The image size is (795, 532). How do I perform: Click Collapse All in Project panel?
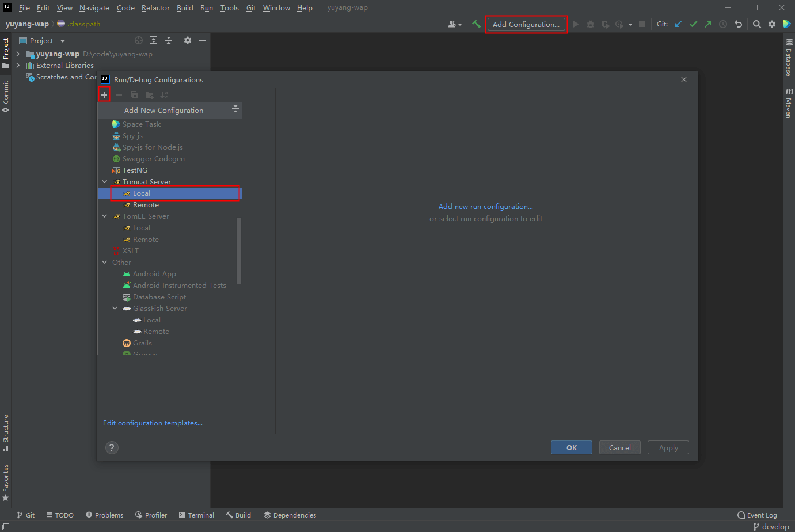coord(169,40)
